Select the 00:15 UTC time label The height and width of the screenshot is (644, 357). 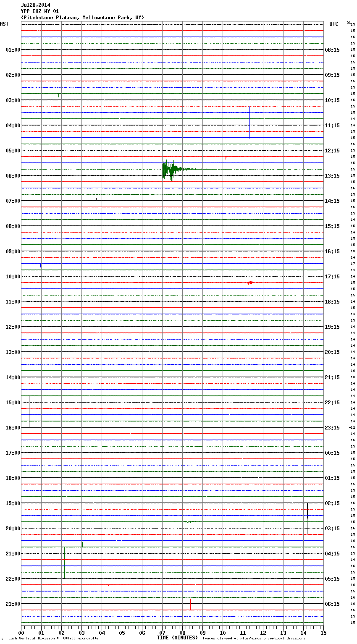click(x=332, y=453)
